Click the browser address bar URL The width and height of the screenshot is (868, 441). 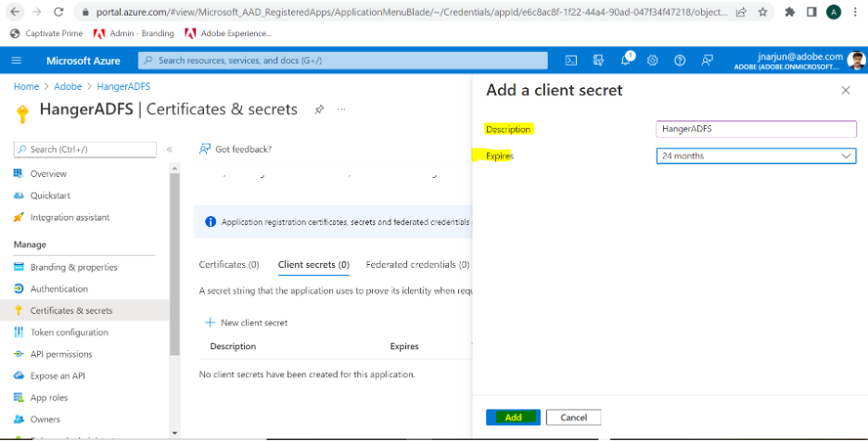pyautogui.click(x=412, y=12)
